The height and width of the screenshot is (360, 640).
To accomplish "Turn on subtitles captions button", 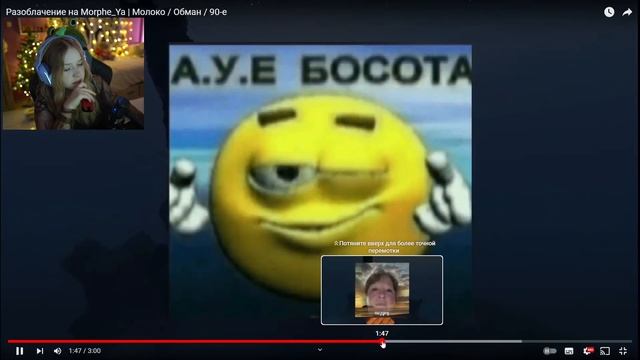I will (x=569, y=351).
